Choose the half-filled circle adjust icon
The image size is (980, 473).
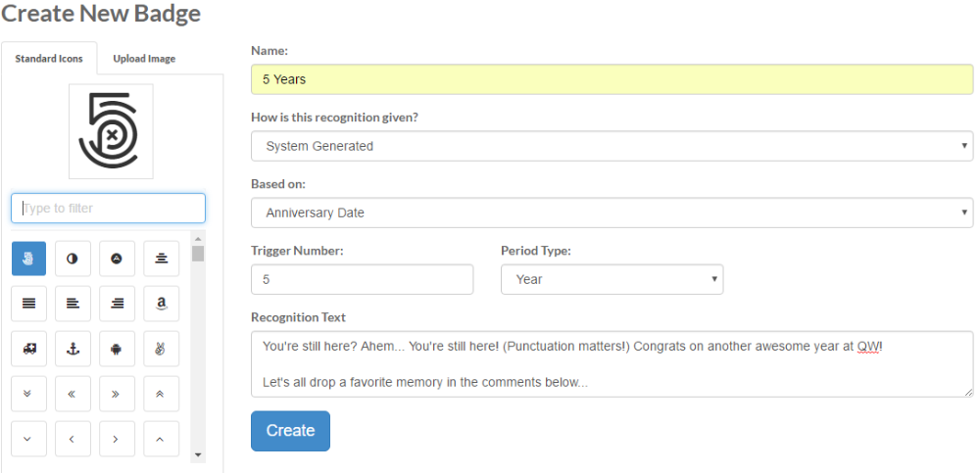coord(73,259)
